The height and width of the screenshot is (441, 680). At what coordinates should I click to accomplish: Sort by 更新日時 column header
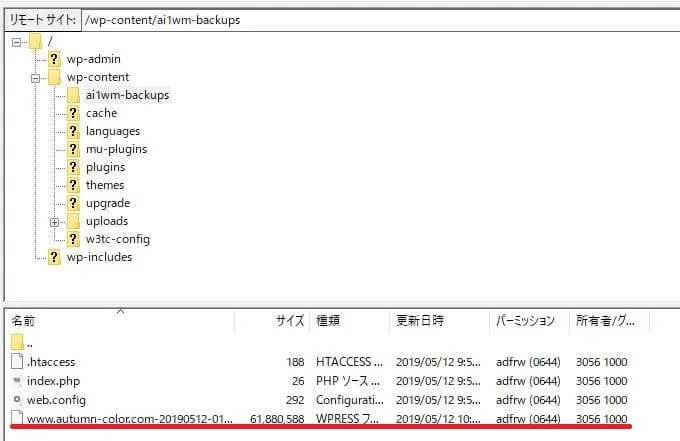(x=421, y=321)
